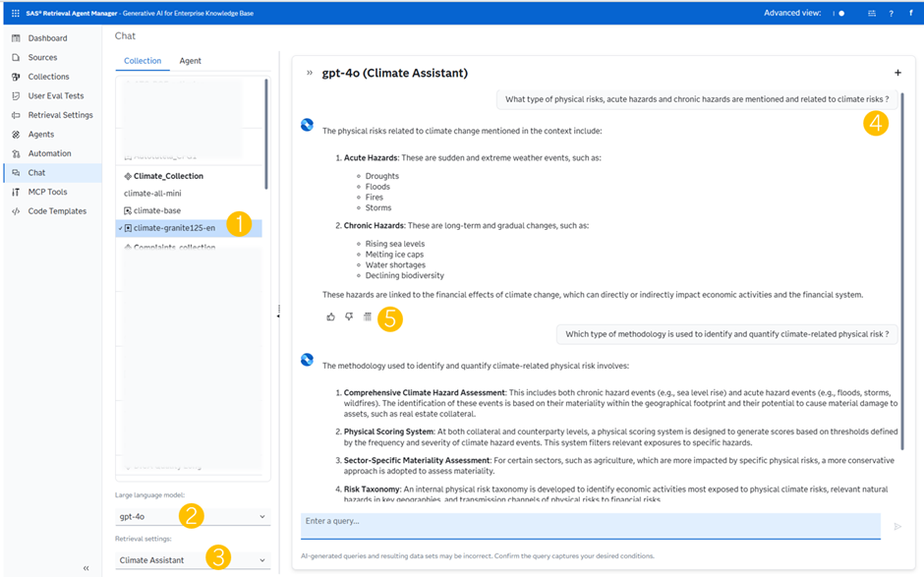
Task: Click the Climate_Collection group icon
Action: (127, 176)
